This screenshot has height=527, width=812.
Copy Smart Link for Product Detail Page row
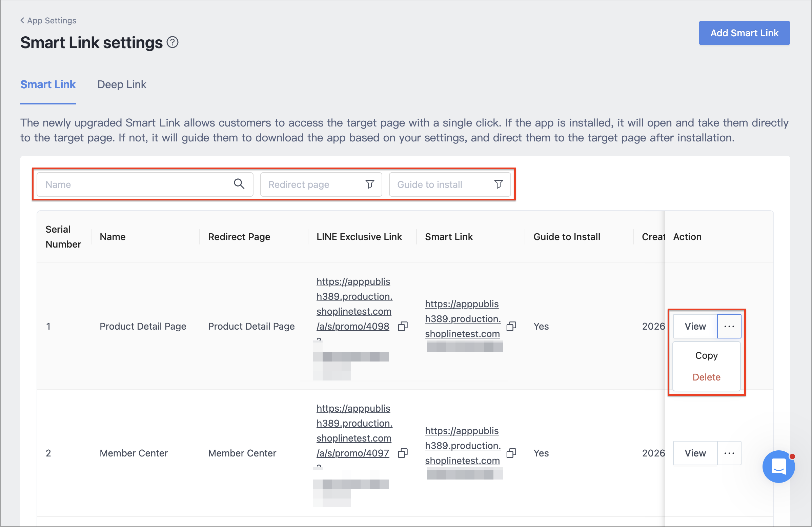click(511, 326)
